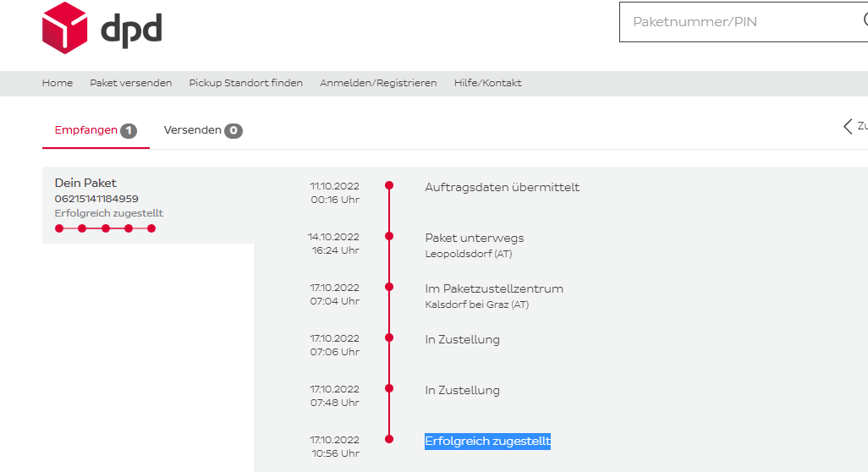
Task: Open the Hilfe/Kontakt link
Action: [x=487, y=83]
